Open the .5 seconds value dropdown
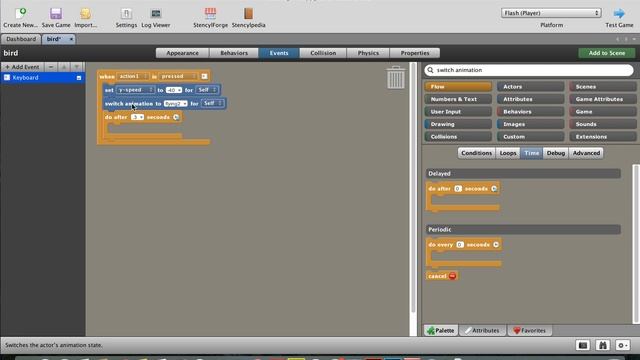 pos(137,117)
